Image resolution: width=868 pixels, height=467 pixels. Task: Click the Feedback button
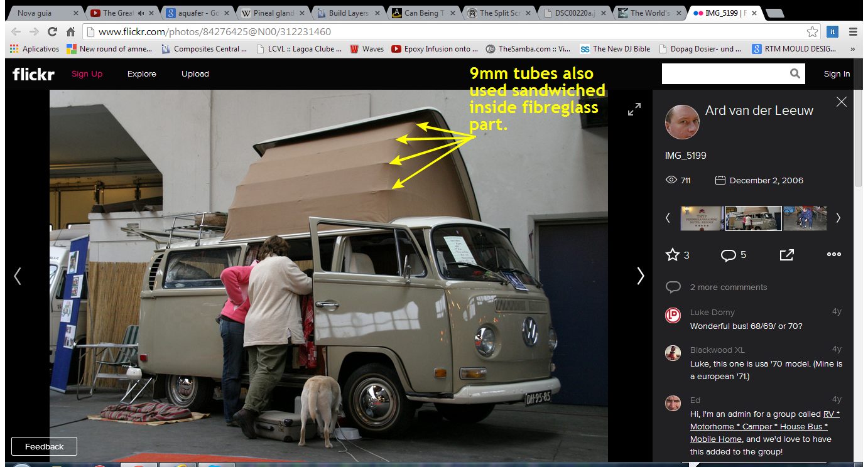click(44, 446)
